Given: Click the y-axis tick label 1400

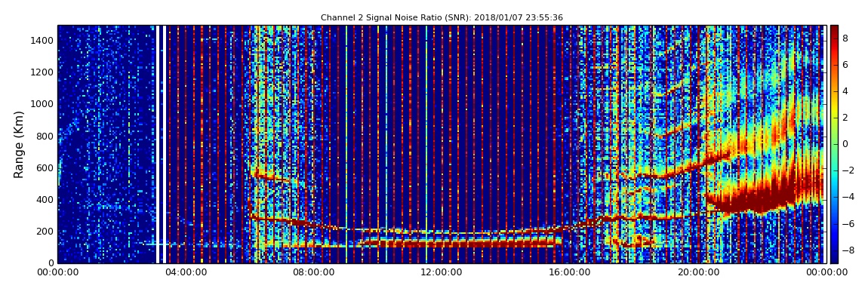Looking at the screenshot, I should click(x=43, y=41).
